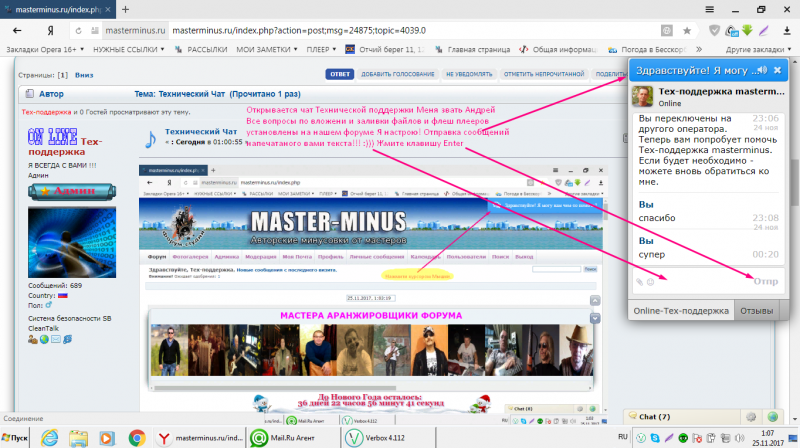Email the author via envelope icon
This screenshot has height=448, width=800.
(x=56, y=339)
